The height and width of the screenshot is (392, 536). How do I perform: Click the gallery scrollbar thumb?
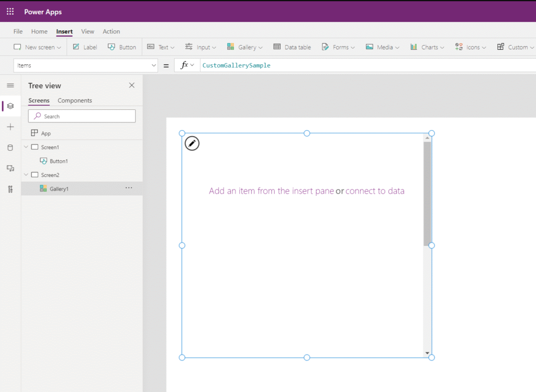pos(427,194)
